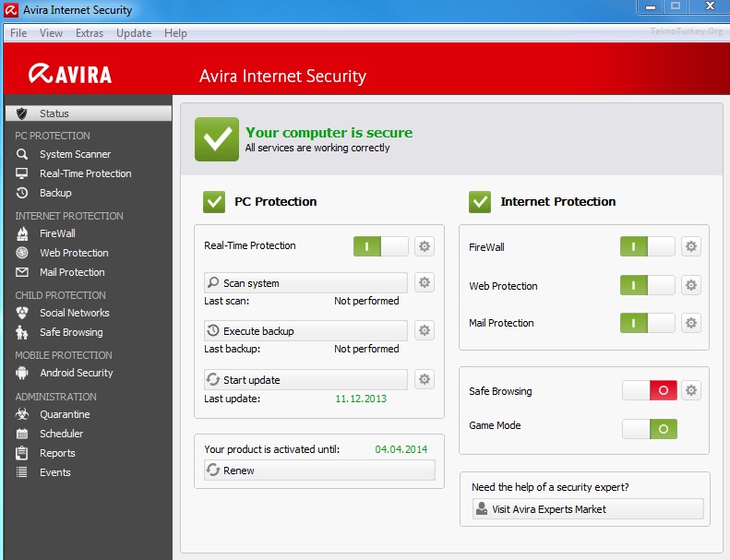Click the Android Security robot icon
Screen dimensions: 730x560
point(22,373)
